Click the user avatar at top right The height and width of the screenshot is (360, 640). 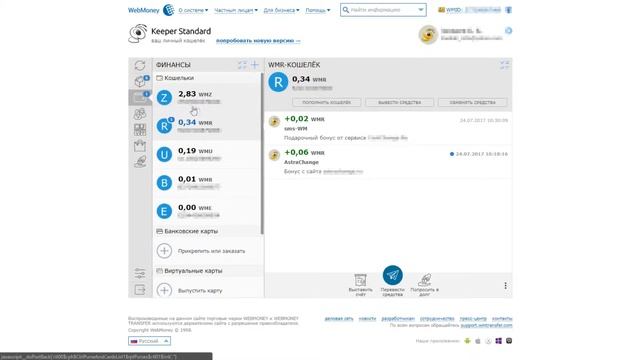428,35
